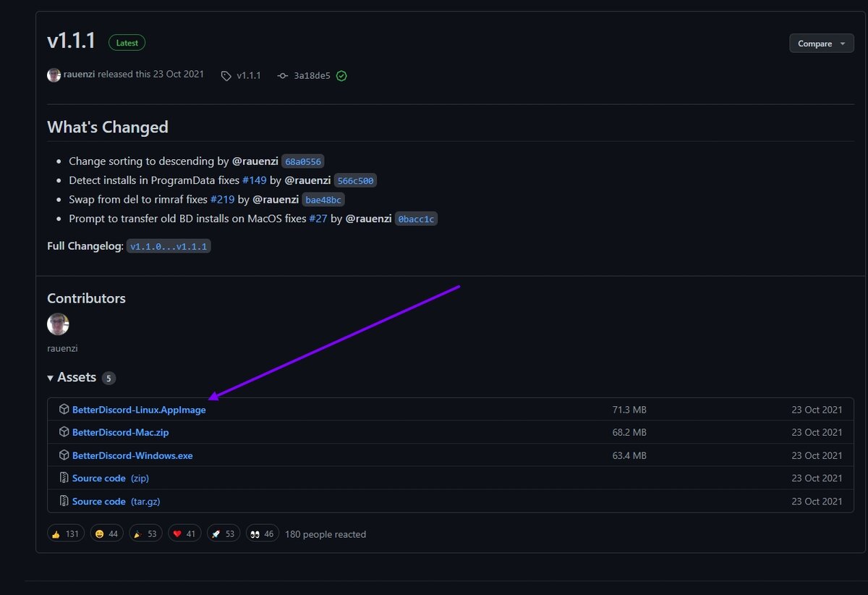
Task: Click the '180 people reacted' text
Action: coord(325,534)
